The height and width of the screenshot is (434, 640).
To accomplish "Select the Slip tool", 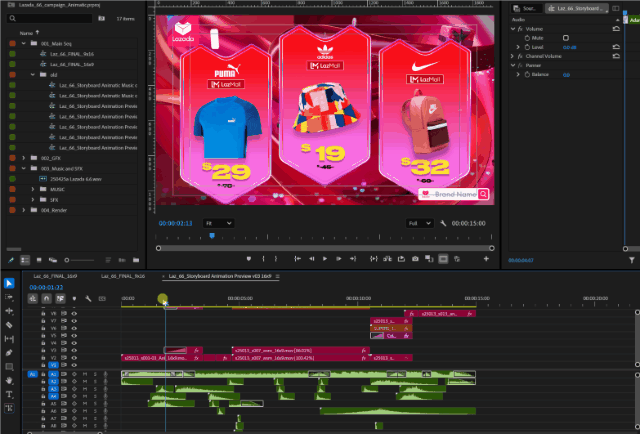I will click(x=9, y=339).
